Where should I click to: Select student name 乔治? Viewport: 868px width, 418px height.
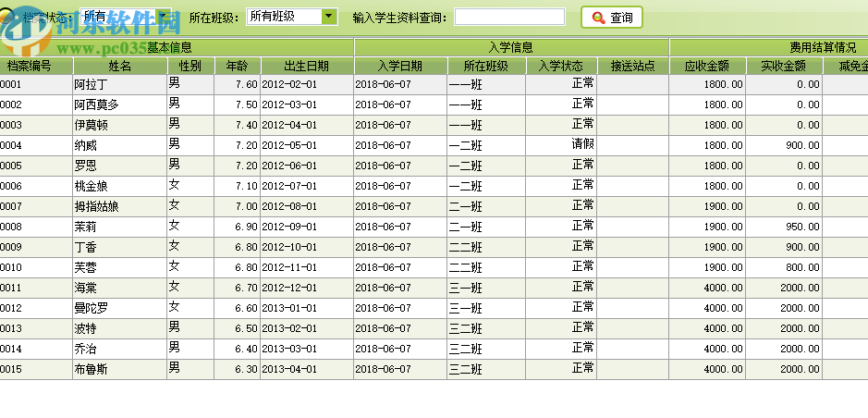coord(85,350)
